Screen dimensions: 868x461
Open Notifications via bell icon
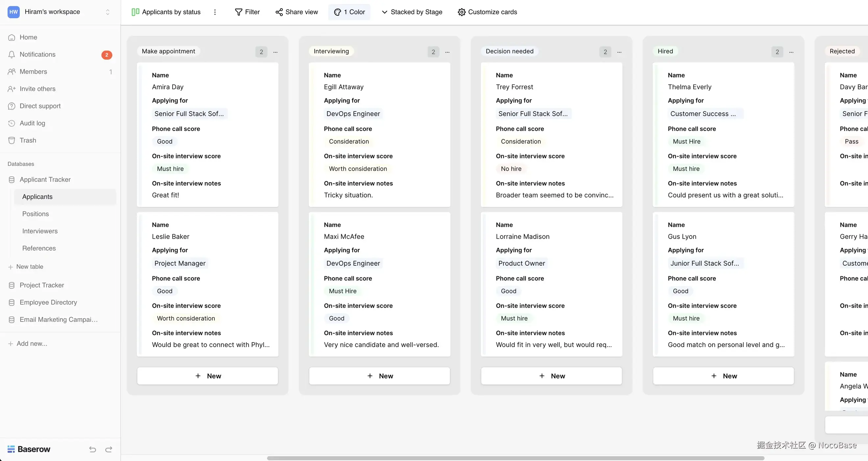pos(12,54)
